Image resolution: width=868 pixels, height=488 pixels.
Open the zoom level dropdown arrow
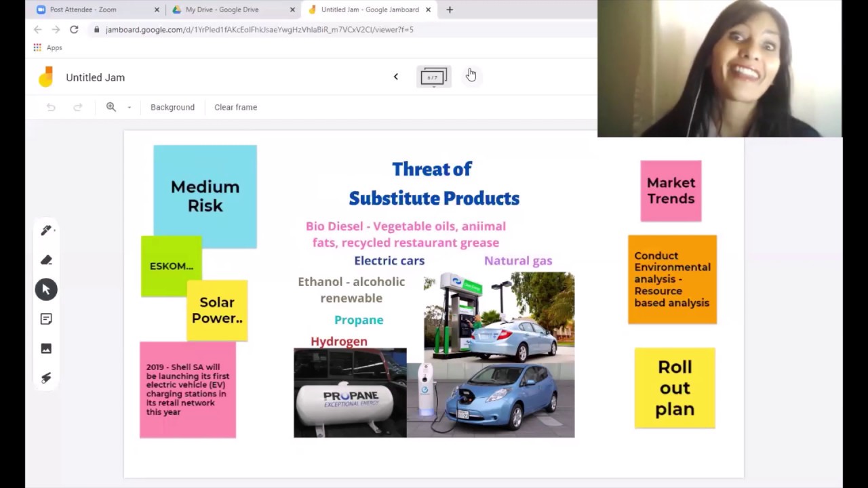coord(129,107)
